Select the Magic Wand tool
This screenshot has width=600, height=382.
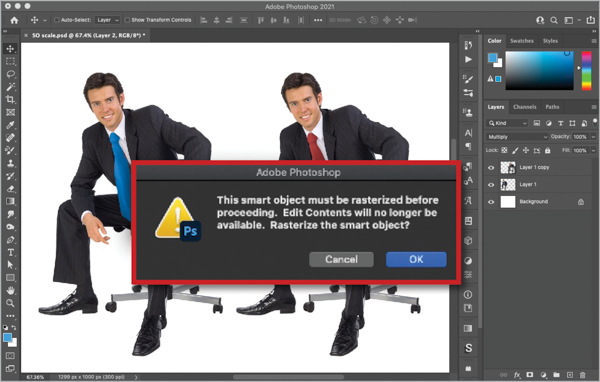coord(10,87)
